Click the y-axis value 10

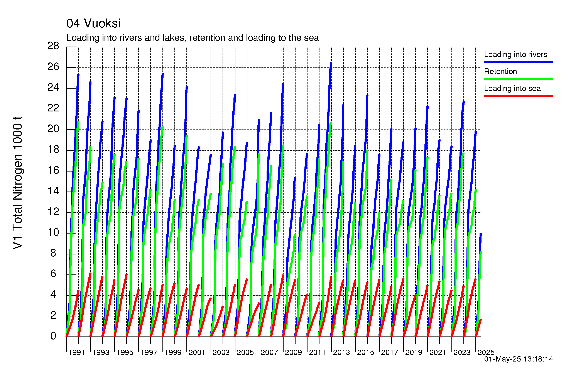coord(53,232)
